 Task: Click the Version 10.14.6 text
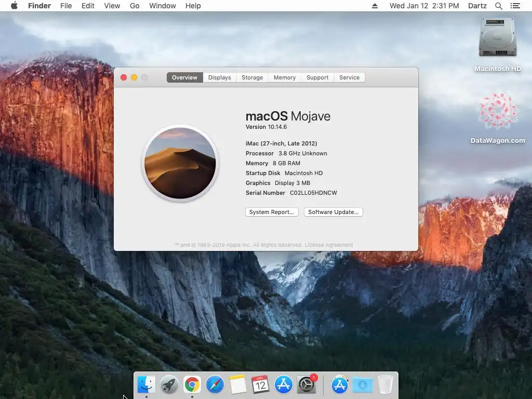(x=267, y=127)
